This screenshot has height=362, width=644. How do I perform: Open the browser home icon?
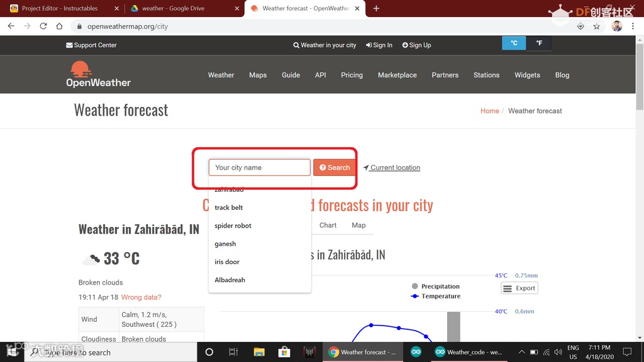point(59,26)
